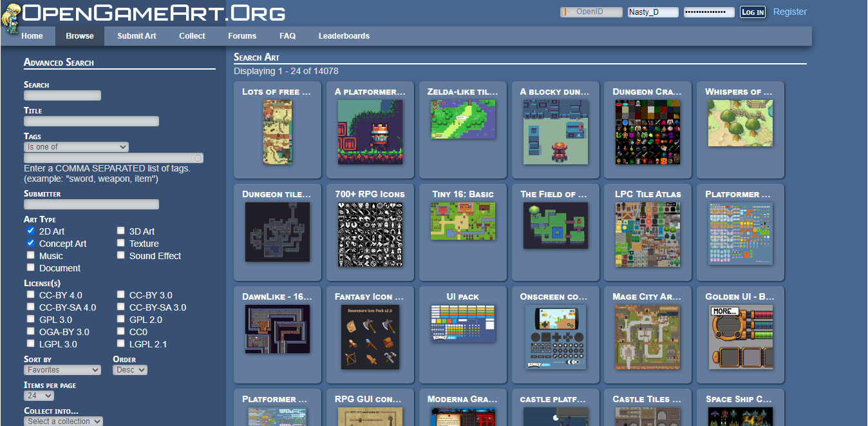Screen dimensions: 868x426
Task: Open the Whispers of thumbnail image
Action: point(741,123)
